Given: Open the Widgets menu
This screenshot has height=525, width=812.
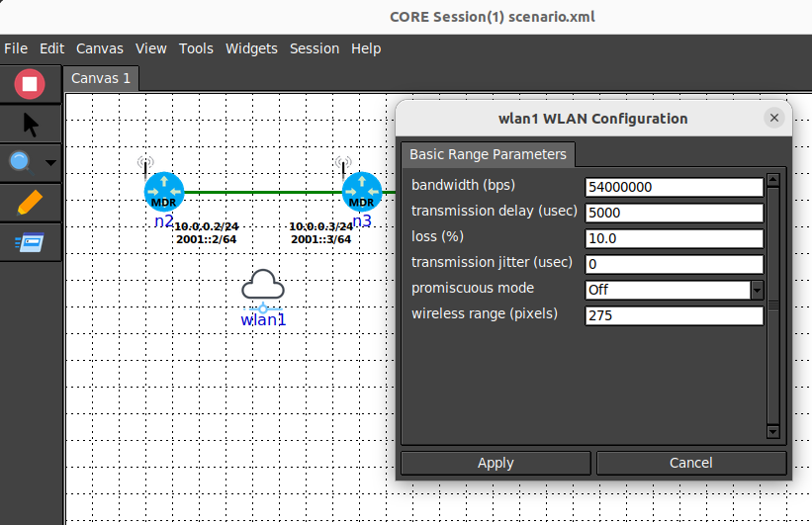Looking at the screenshot, I should tap(251, 48).
